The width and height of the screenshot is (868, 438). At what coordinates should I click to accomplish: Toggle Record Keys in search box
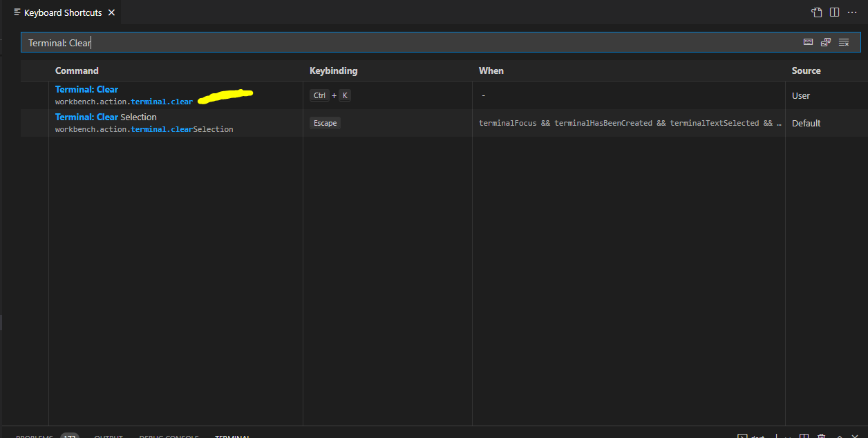point(808,43)
